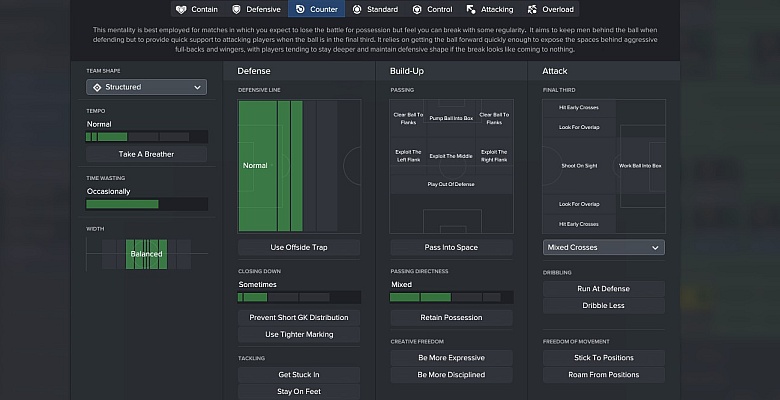Click the Contain mentality heart icon

(181, 9)
